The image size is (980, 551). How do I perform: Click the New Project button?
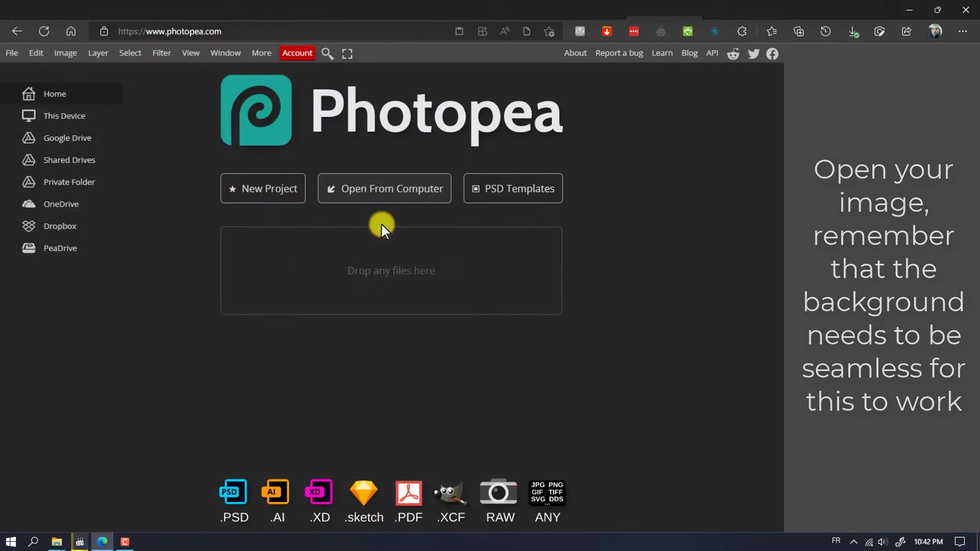click(262, 188)
